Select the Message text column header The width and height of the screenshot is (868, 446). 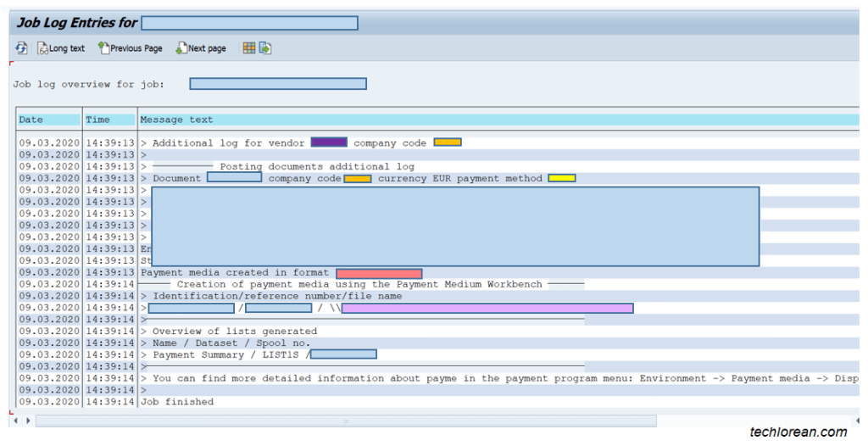[498, 120]
